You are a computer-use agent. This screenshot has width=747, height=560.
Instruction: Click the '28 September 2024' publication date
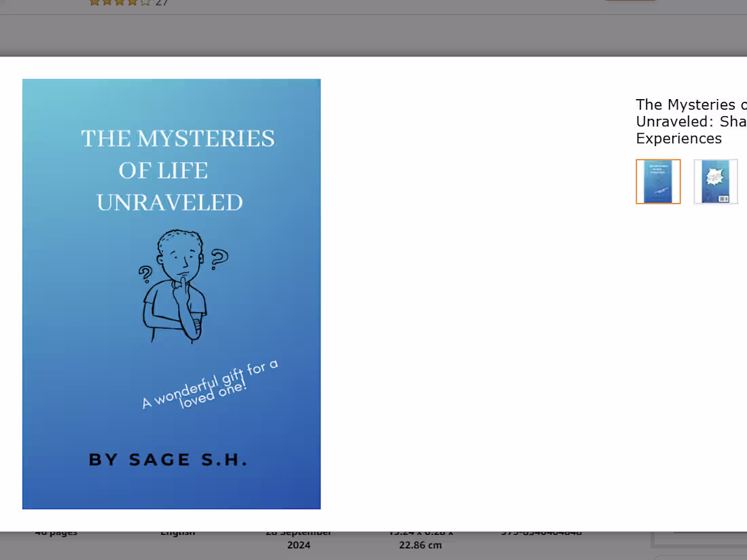tap(299, 538)
